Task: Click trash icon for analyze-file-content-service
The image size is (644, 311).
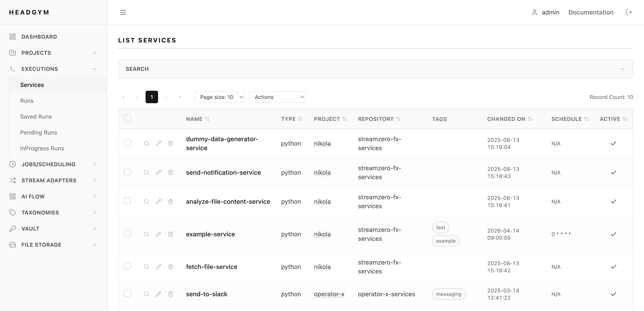Action: (170, 201)
